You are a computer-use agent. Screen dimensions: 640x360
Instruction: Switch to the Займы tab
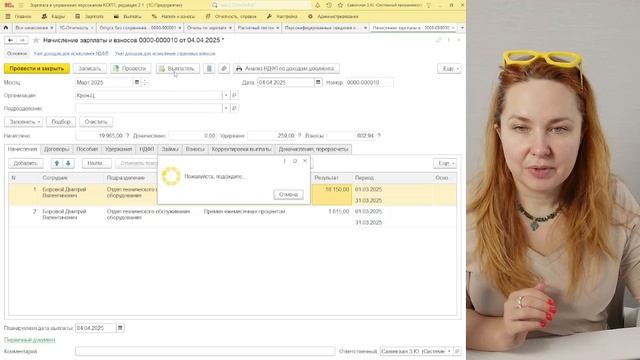(x=170, y=149)
